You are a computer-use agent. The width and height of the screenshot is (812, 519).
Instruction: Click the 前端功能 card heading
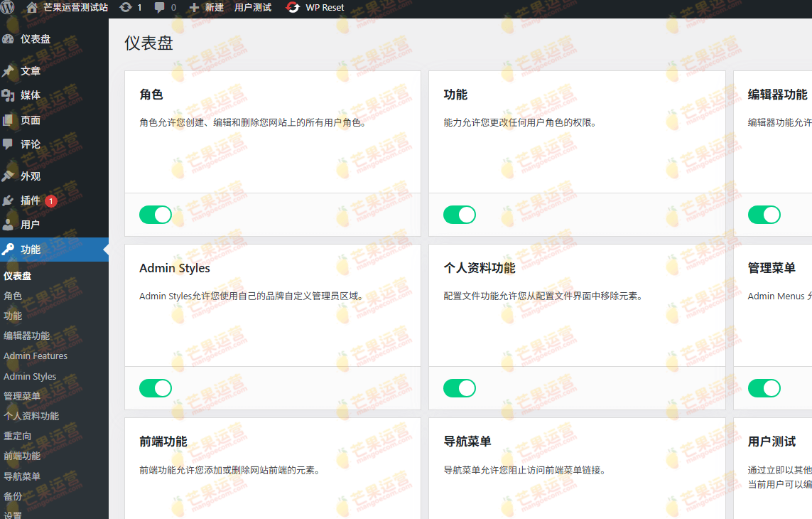(163, 442)
